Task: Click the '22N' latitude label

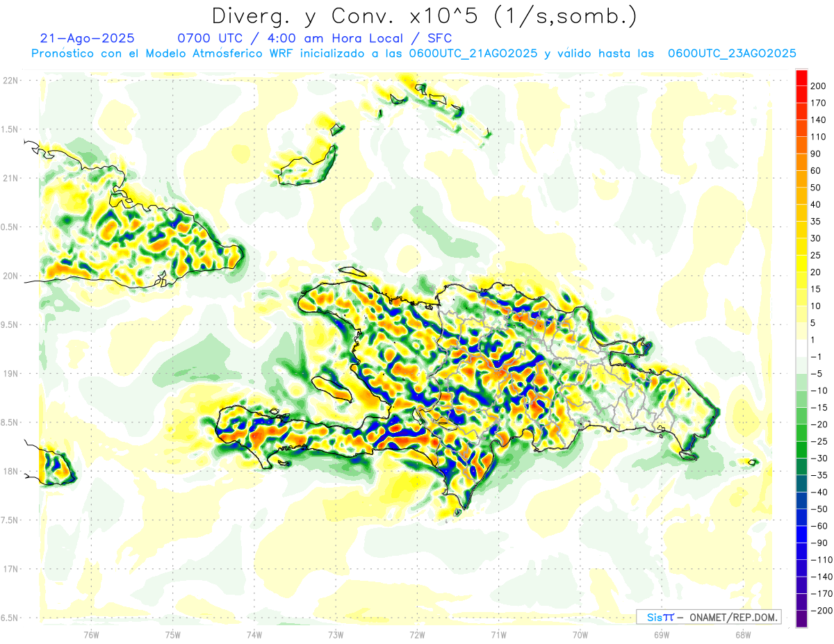Action: pyautogui.click(x=10, y=81)
